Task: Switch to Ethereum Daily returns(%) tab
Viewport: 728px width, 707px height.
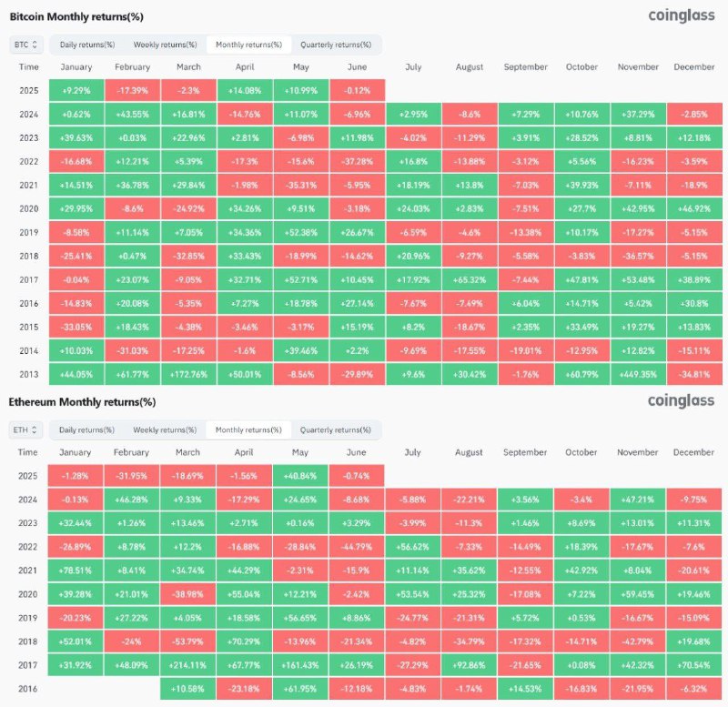Action: tap(86, 429)
